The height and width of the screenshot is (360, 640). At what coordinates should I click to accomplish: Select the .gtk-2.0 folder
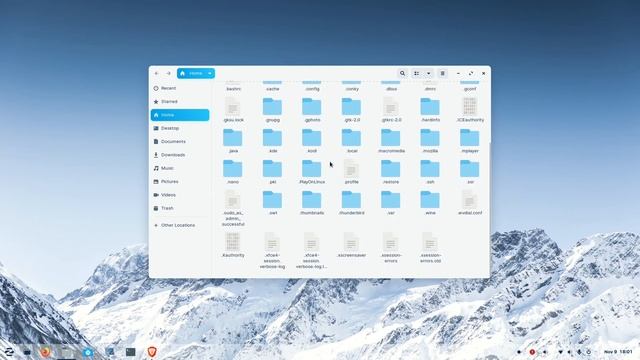click(351, 107)
